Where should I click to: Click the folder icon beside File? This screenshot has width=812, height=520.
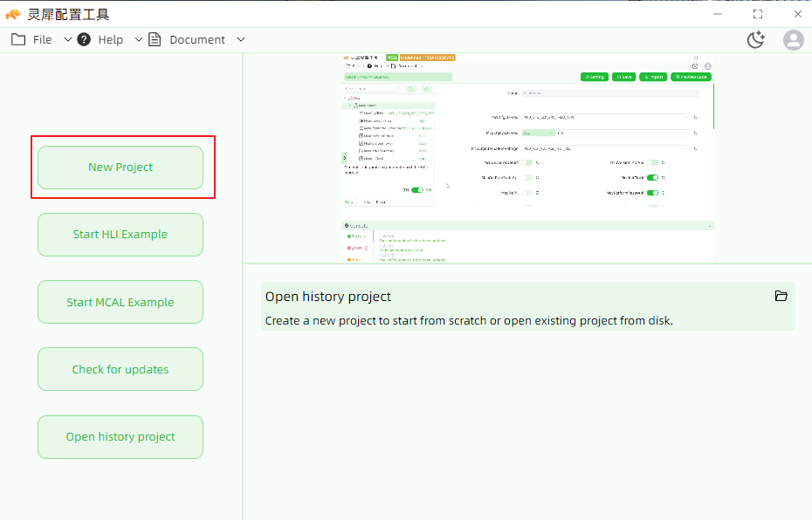click(x=18, y=39)
